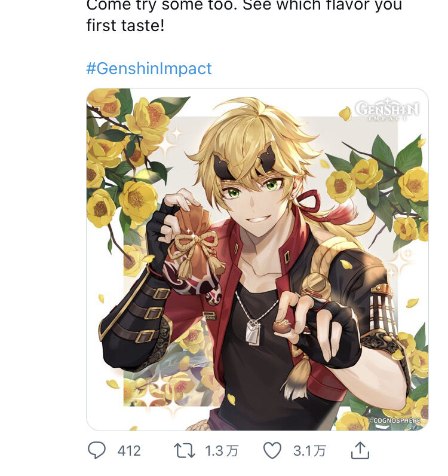Viewport: 448px width, 476px height.
Task: Click the Genshin Impact logo watermark
Action: pos(387,109)
